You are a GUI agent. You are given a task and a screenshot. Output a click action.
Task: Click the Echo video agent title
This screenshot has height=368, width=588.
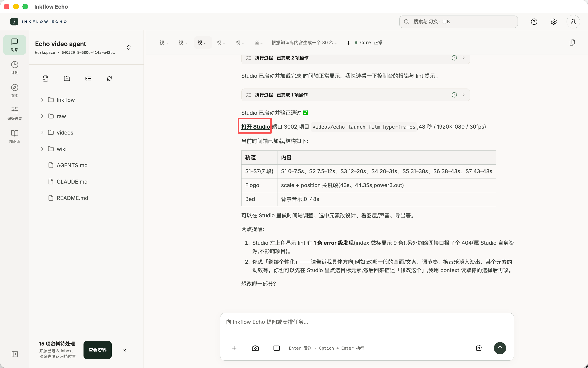tap(60, 44)
